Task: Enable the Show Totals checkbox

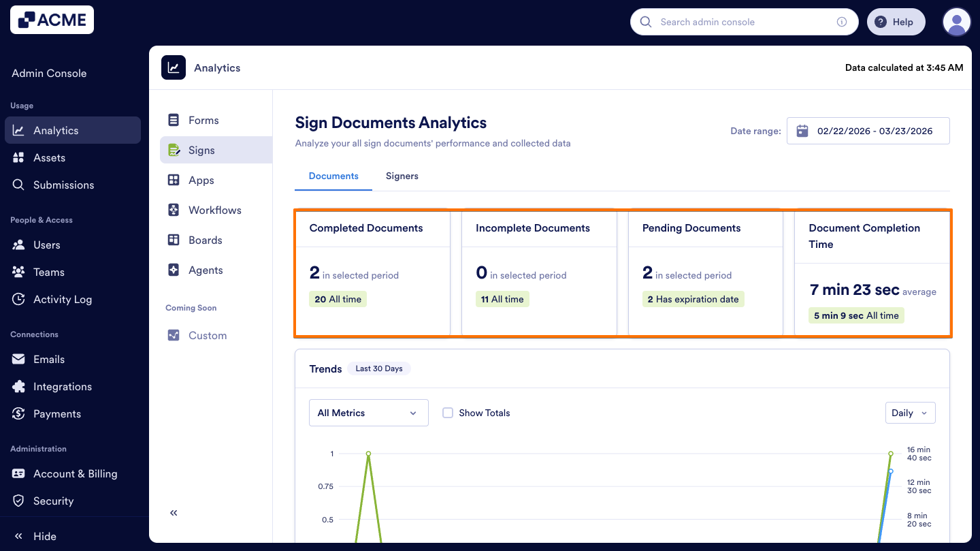Action: (448, 413)
